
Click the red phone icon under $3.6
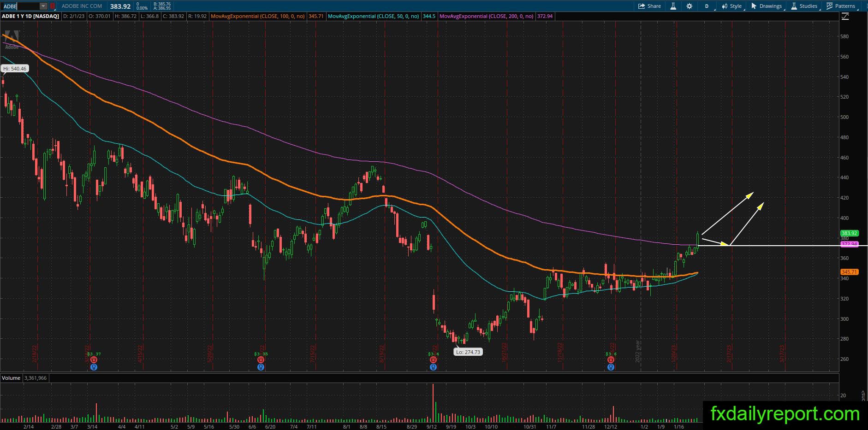click(611, 360)
